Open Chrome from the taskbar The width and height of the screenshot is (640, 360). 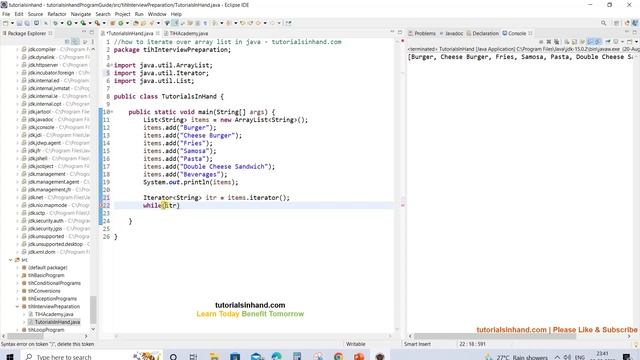[x=338, y=357]
